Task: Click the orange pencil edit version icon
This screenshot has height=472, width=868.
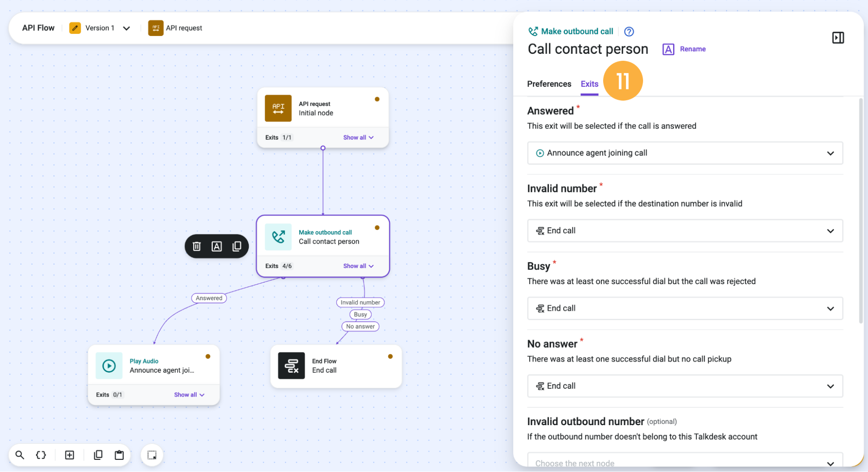Action: [x=75, y=28]
